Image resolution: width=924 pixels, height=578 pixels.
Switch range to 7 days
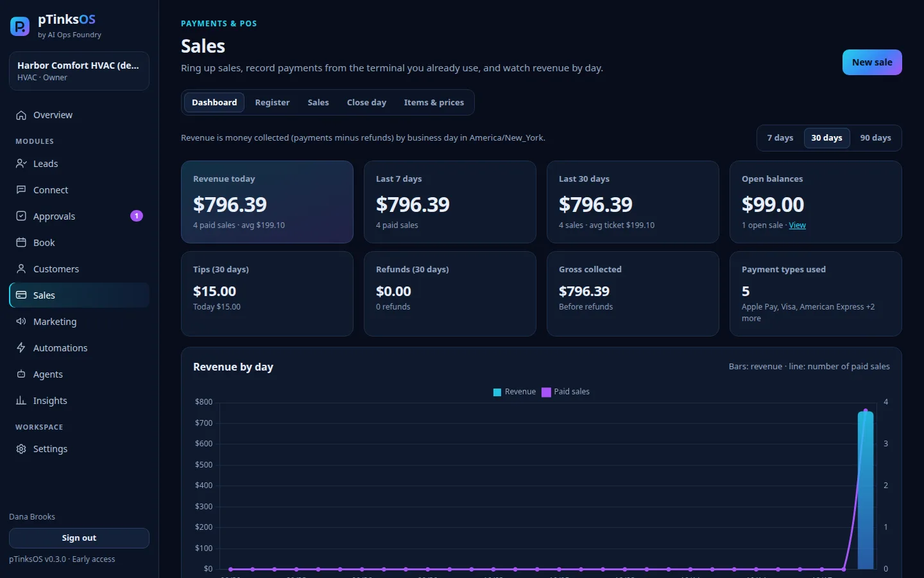click(780, 138)
